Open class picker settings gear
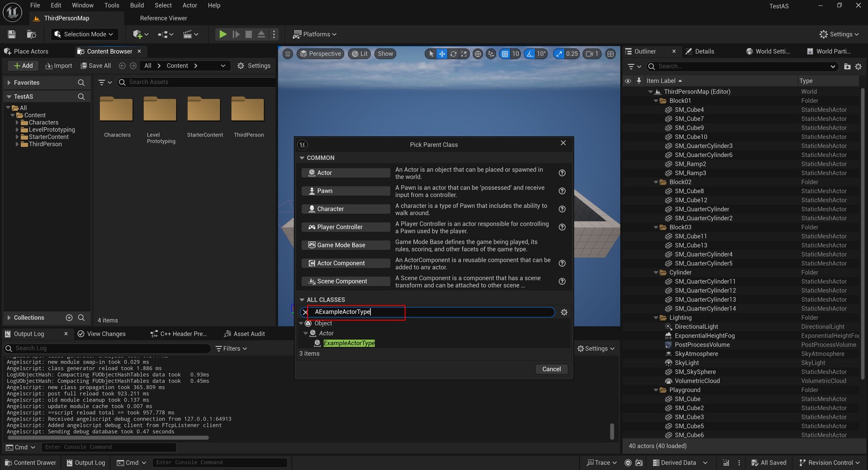Viewport: 868px width, 470px height. pyautogui.click(x=564, y=312)
